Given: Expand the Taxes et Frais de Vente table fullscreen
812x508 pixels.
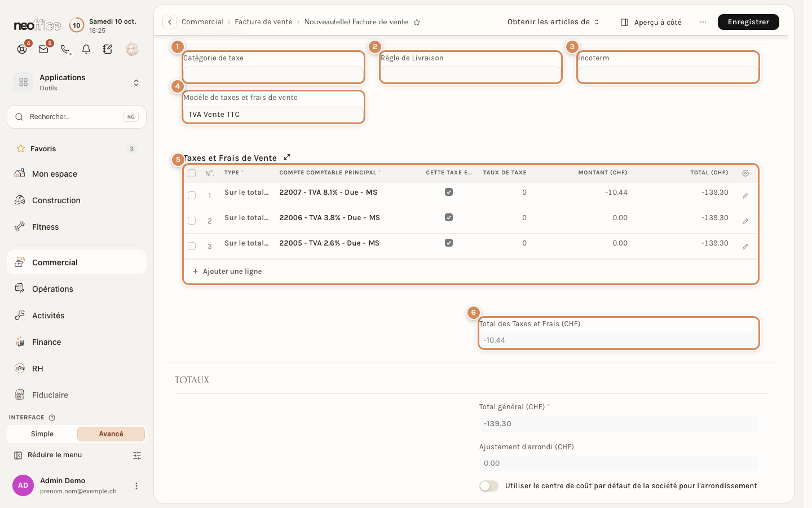Looking at the screenshot, I should [x=287, y=157].
